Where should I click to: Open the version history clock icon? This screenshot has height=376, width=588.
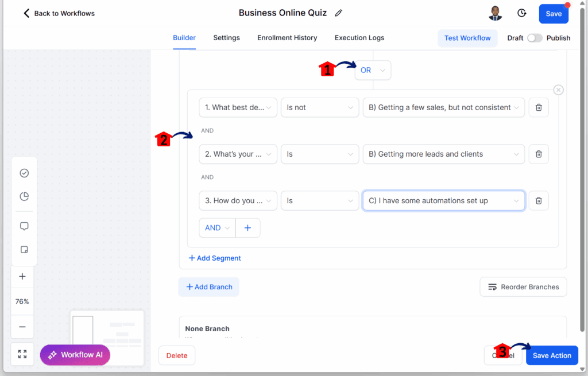pos(521,13)
